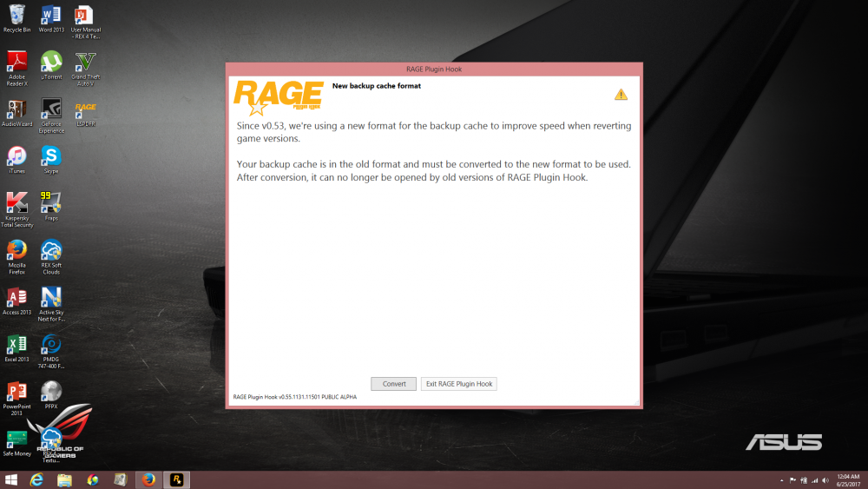Viewport: 868px width, 489px height.
Task: Select the Safe Money desktop icon
Action: point(16,442)
